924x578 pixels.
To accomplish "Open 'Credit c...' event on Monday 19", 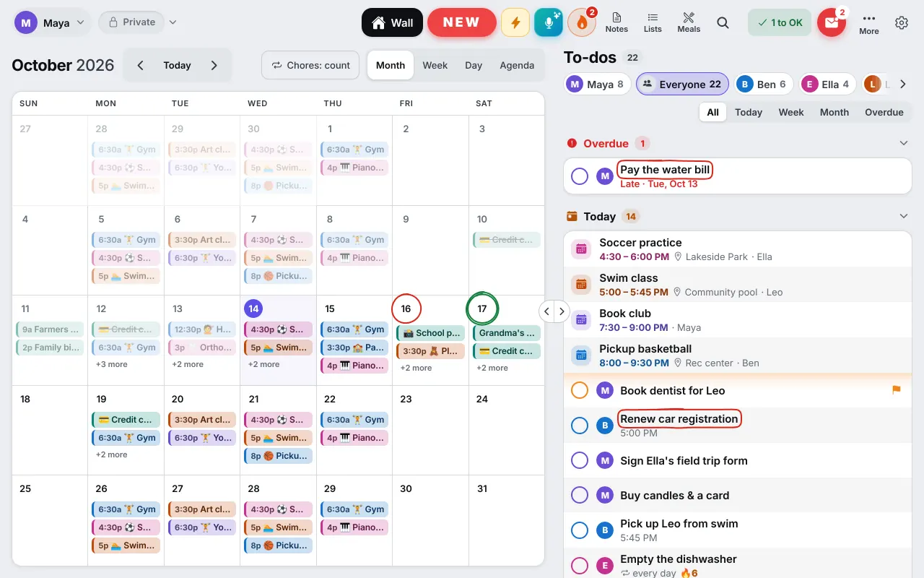I will click(x=126, y=419).
